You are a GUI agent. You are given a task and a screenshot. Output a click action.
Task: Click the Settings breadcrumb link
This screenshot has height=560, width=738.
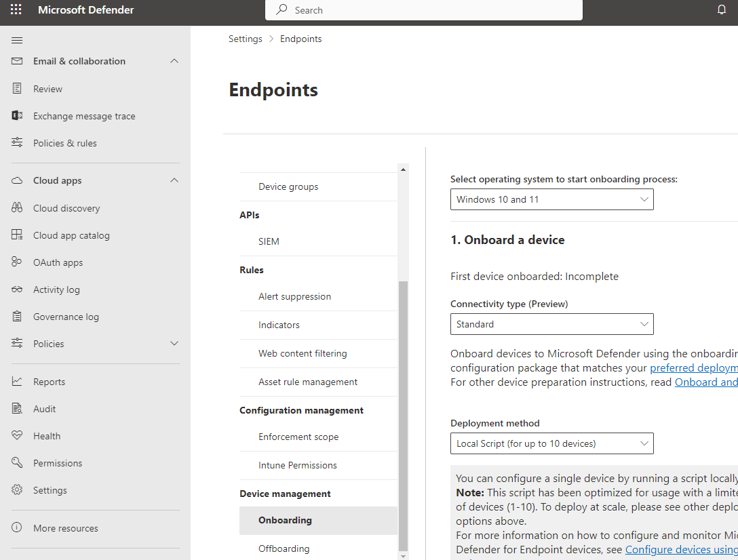(246, 39)
